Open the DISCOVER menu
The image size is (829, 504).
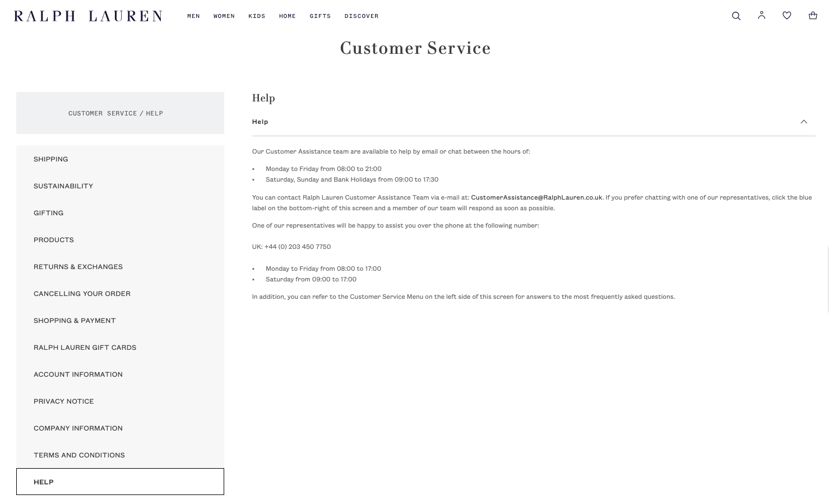(361, 16)
